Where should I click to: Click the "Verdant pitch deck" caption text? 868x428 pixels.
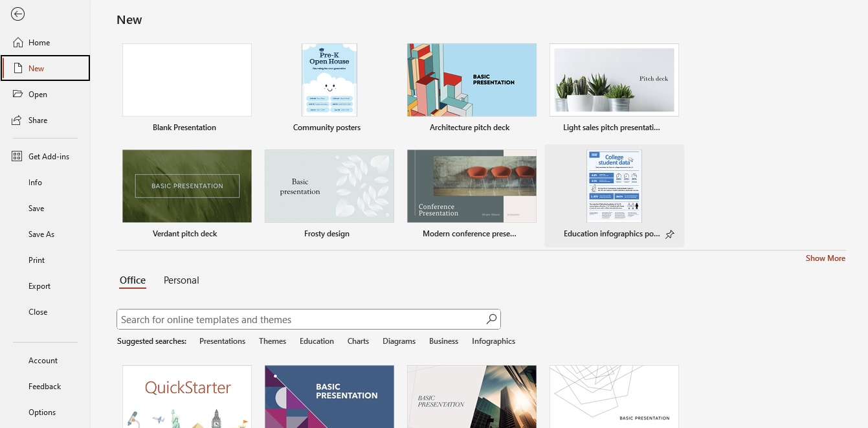[185, 234]
